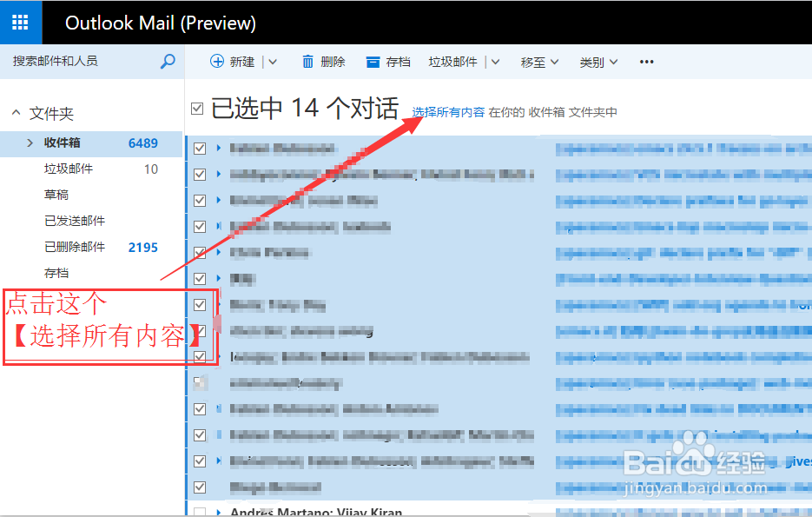Click the 选择所有内容 link

coord(448,112)
